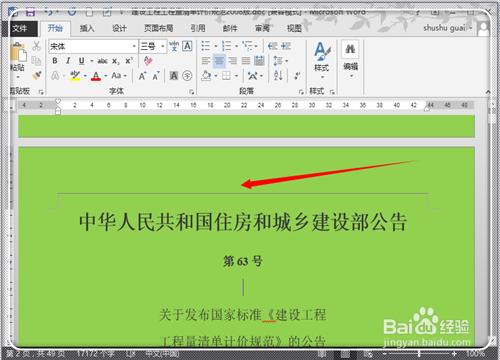This screenshot has height=360, width=500.
Task: Click the multilevel list icon
Action: pyautogui.click(x=247, y=46)
